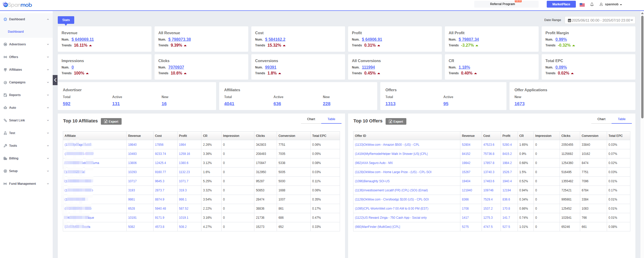644x258 pixels.
Task: Open the CR value 1.18%
Action: [x=464, y=67]
